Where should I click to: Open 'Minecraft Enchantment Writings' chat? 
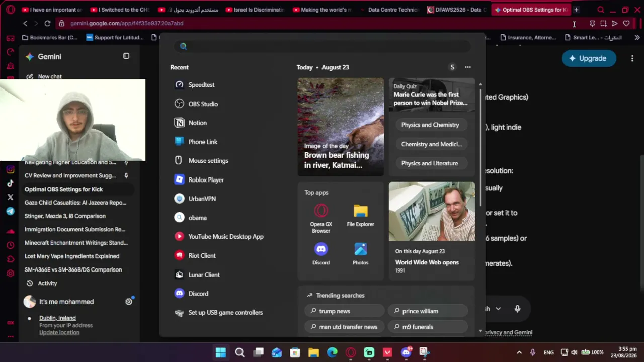[x=76, y=243]
